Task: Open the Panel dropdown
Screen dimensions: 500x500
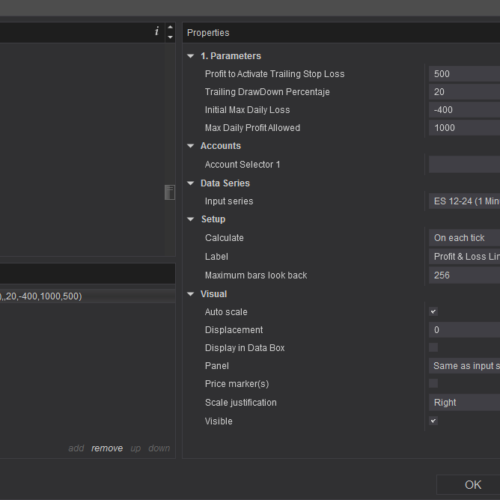Action: (464, 366)
